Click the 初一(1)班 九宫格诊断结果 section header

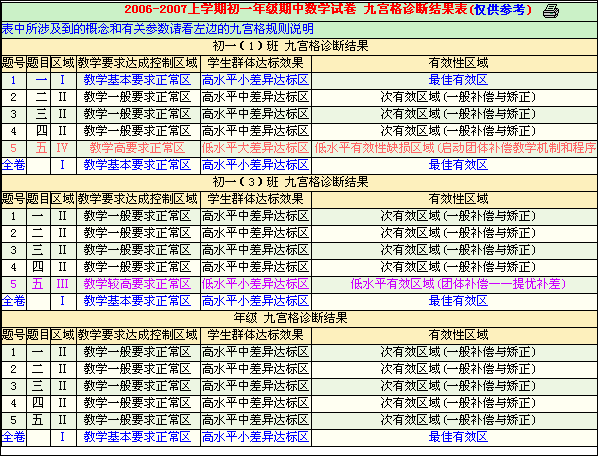(291, 46)
